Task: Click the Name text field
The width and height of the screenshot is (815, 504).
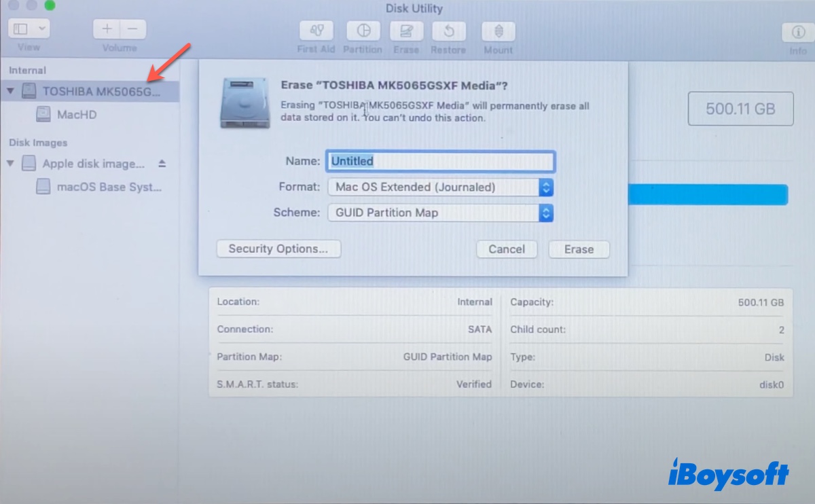Action: [x=440, y=161]
